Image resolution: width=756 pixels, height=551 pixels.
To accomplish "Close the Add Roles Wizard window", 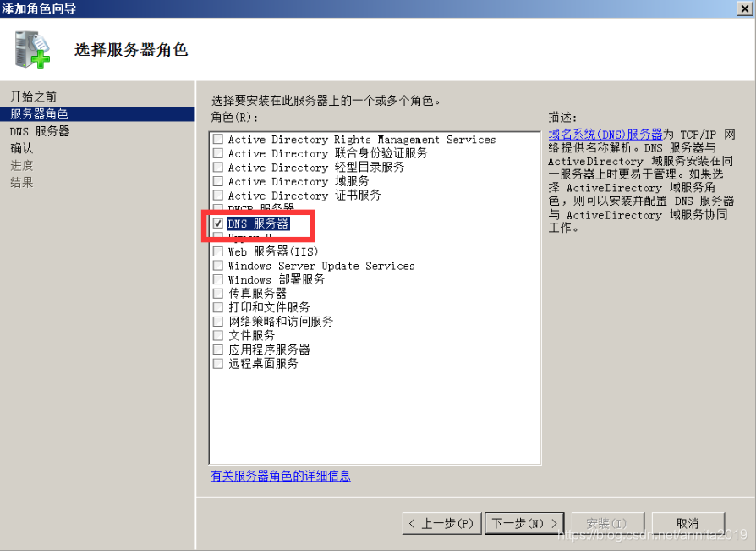I will click(x=745, y=8).
